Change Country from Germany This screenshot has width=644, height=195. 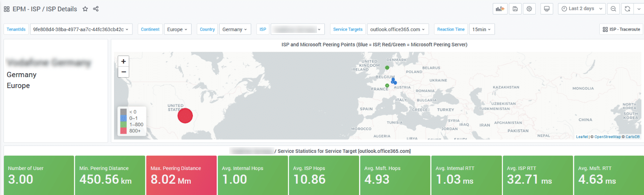(x=235, y=29)
